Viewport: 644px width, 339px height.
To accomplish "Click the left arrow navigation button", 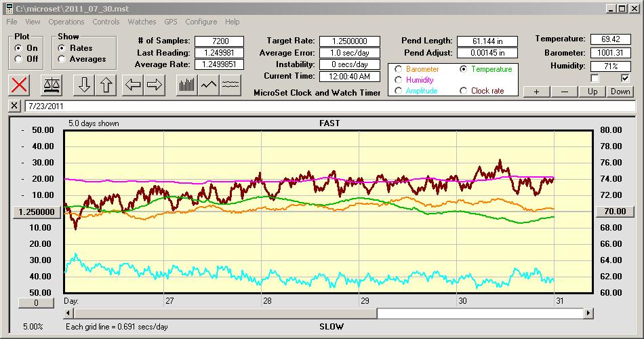I will coord(133,85).
